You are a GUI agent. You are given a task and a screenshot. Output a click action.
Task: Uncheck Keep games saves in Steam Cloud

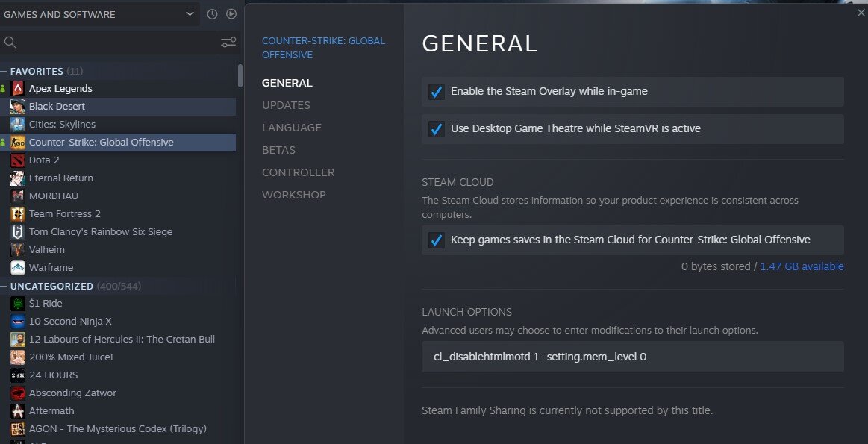pyautogui.click(x=437, y=240)
